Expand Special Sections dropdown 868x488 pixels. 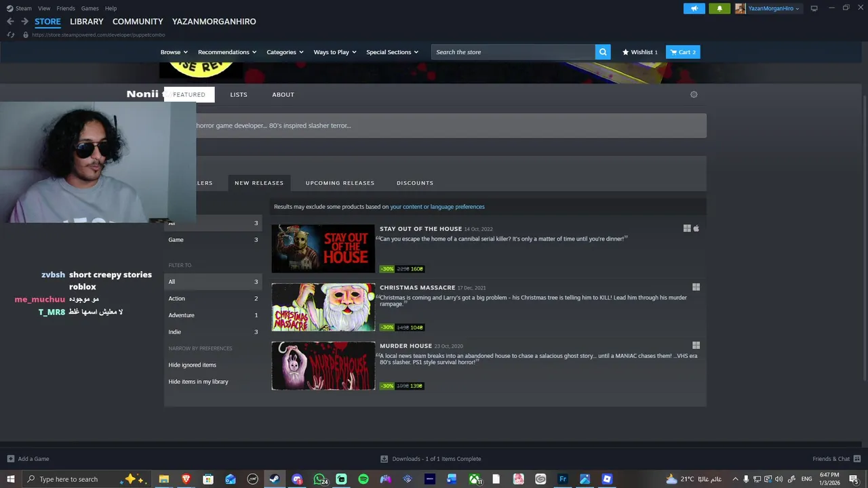[393, 52]
